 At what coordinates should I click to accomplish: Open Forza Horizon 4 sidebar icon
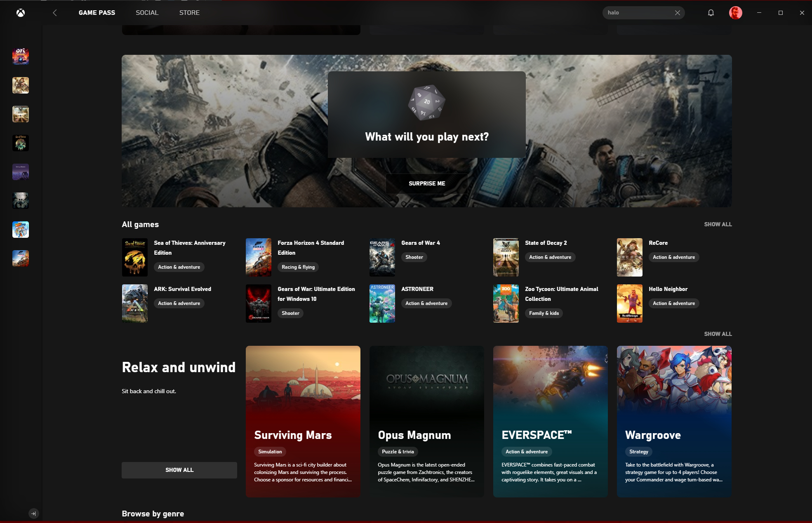(21, 258)
